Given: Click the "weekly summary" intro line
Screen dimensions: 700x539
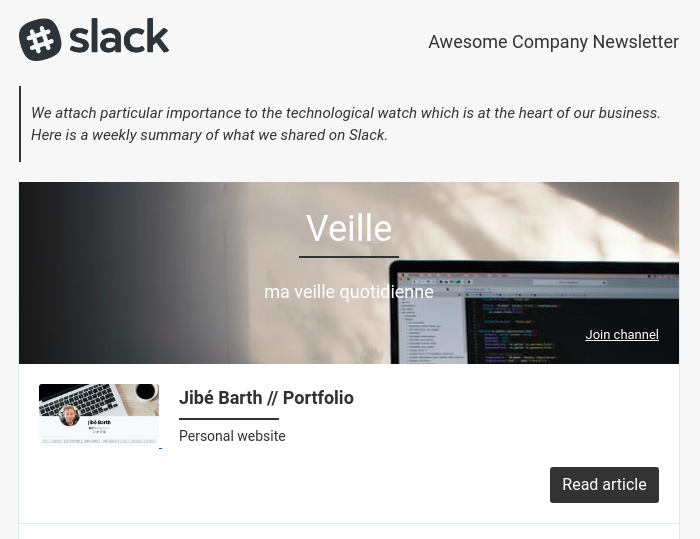Looking at the screenshot, I should pyautogui.click(x=209, y=135).
